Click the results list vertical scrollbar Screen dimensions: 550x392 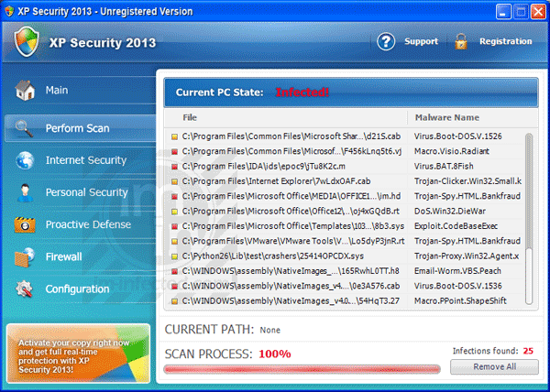coord(529,219)
